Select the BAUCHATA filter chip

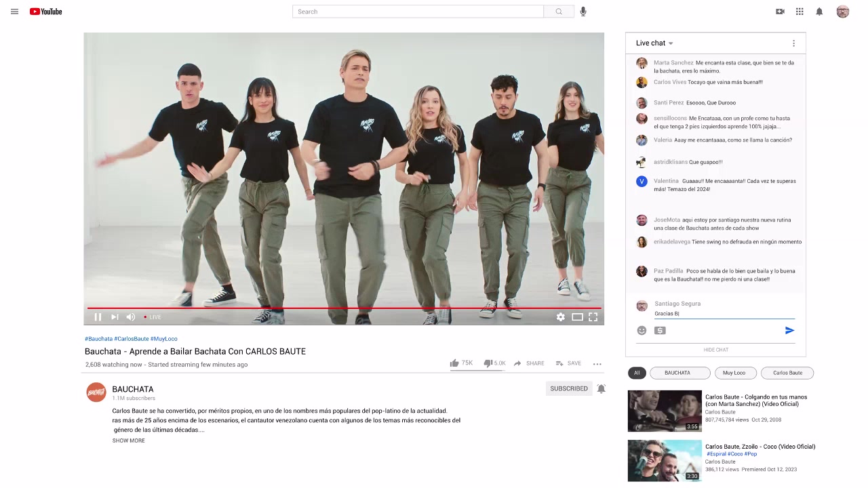[680, 373]
